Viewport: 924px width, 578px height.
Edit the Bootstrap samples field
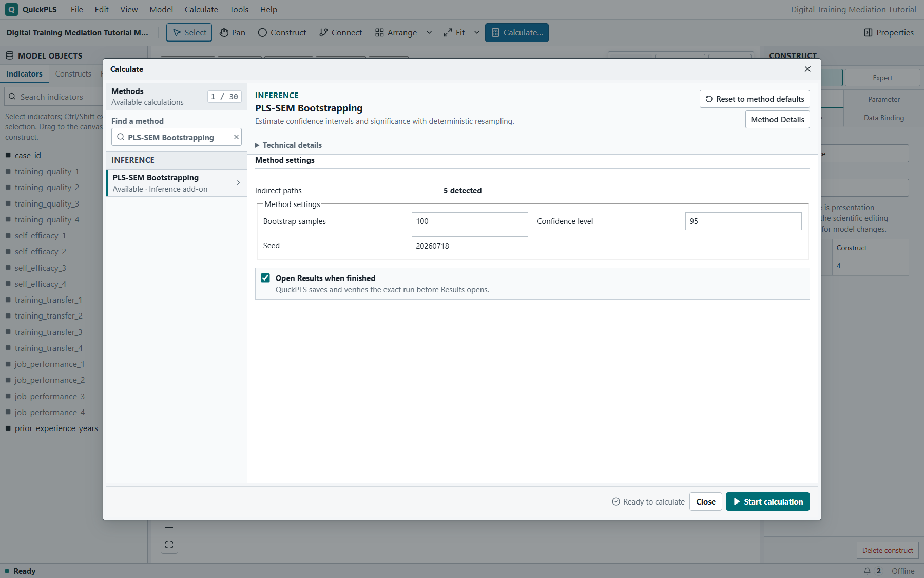click(x=470, y=221)
